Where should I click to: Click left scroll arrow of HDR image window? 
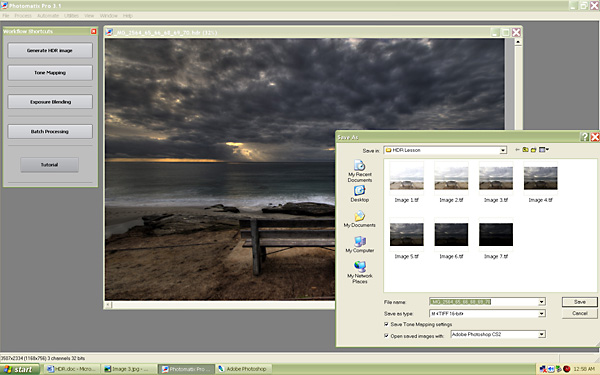108,305
